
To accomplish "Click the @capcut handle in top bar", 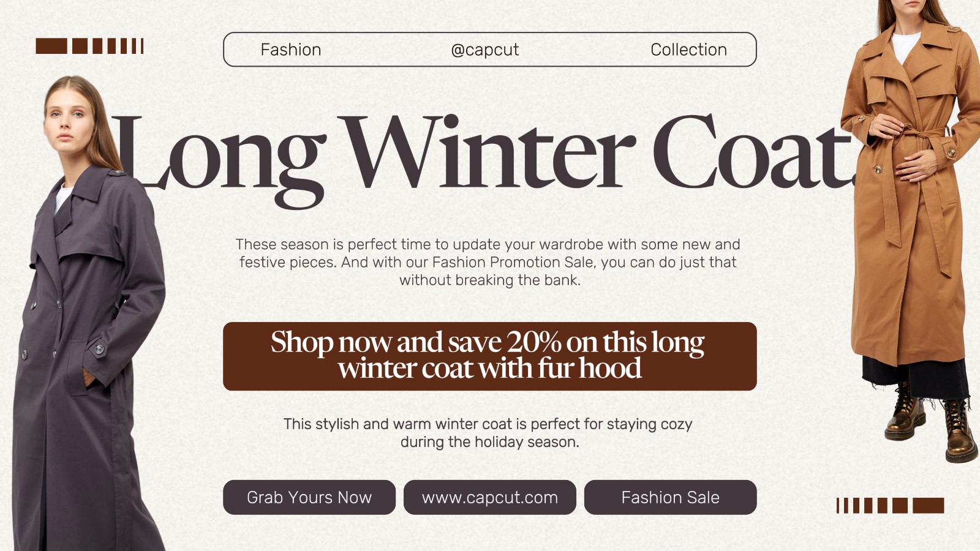I will click(x=485, y=50).
